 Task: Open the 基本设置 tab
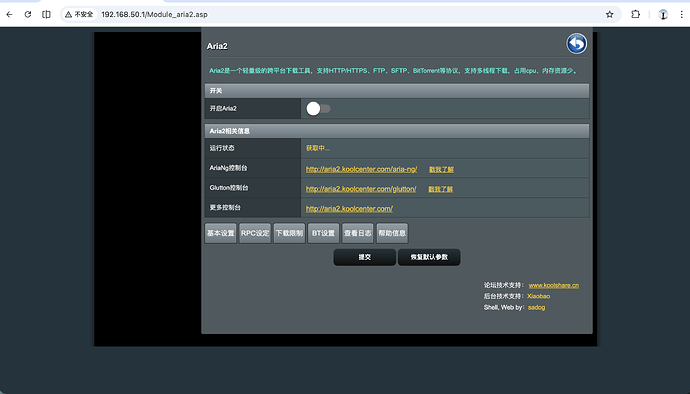(x=220, y=233)
